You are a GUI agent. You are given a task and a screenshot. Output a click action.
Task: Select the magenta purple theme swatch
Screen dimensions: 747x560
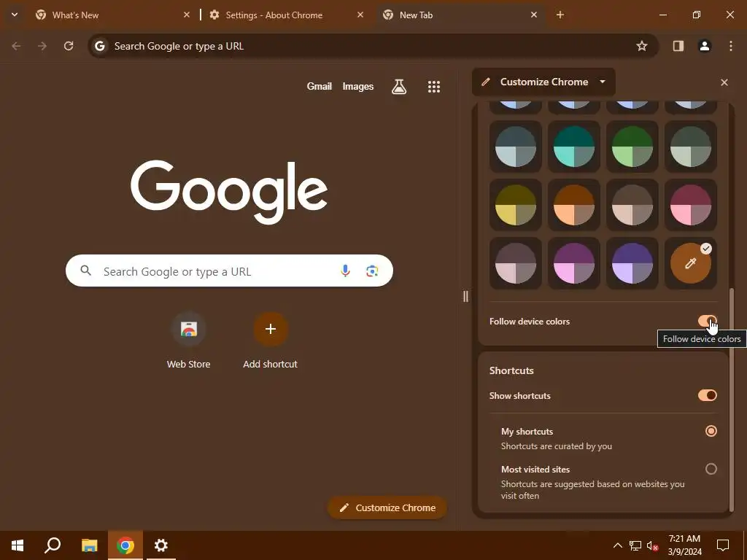click(x=573, y=262)
